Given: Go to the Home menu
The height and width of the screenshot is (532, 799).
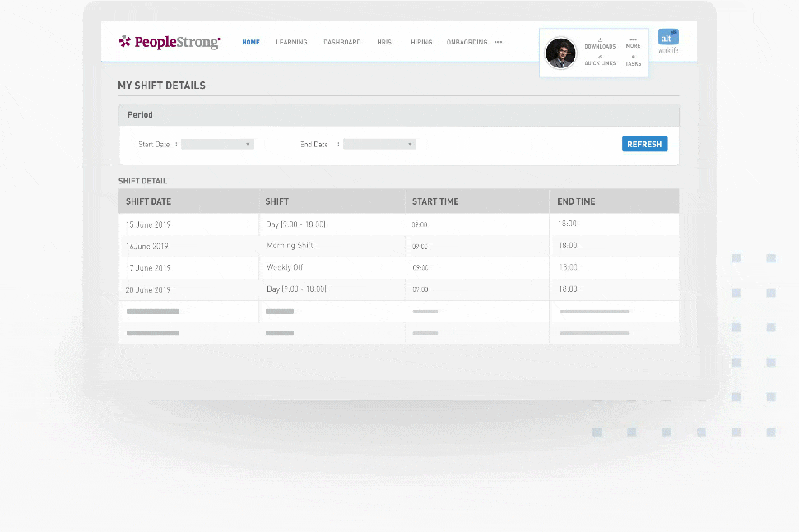Looking at the screenshot, I should pos(251,42).
